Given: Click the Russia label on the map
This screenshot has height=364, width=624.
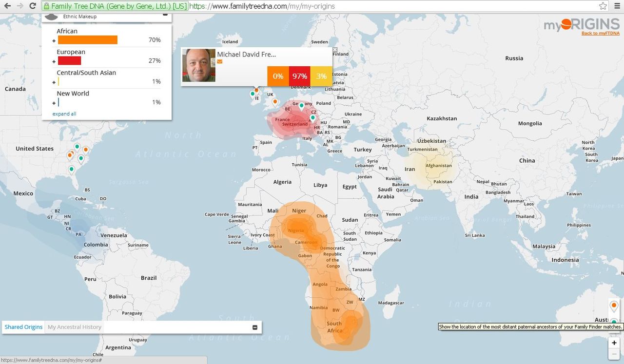Looking at the screenshot, I should pyautogui.click(x=514, y=58).
